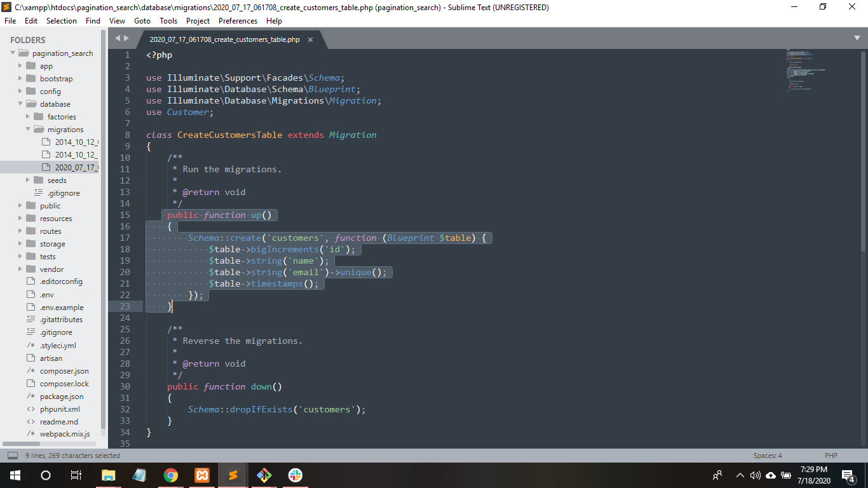The image size is (868, 488).
Task: Open Google Chrome from the taskbar
Action: [170, 475]
